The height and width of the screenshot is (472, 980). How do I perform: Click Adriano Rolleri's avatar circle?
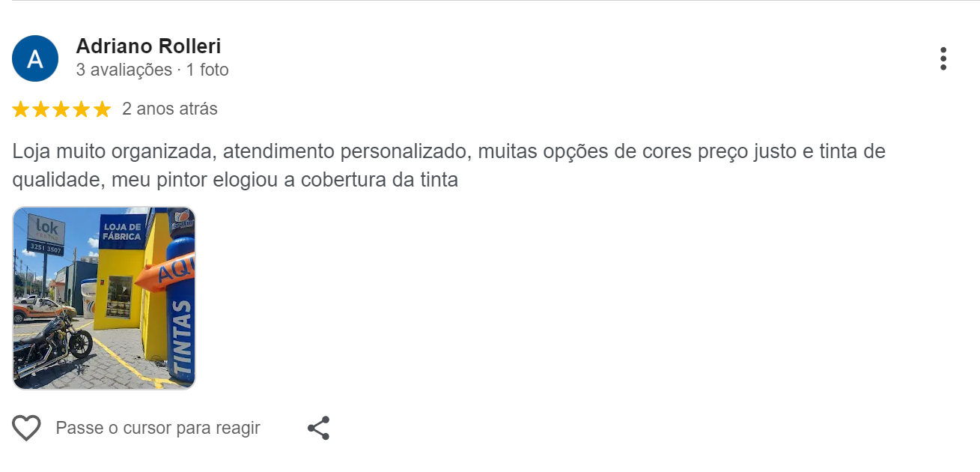pyautogui.click(x=35, y=56)
